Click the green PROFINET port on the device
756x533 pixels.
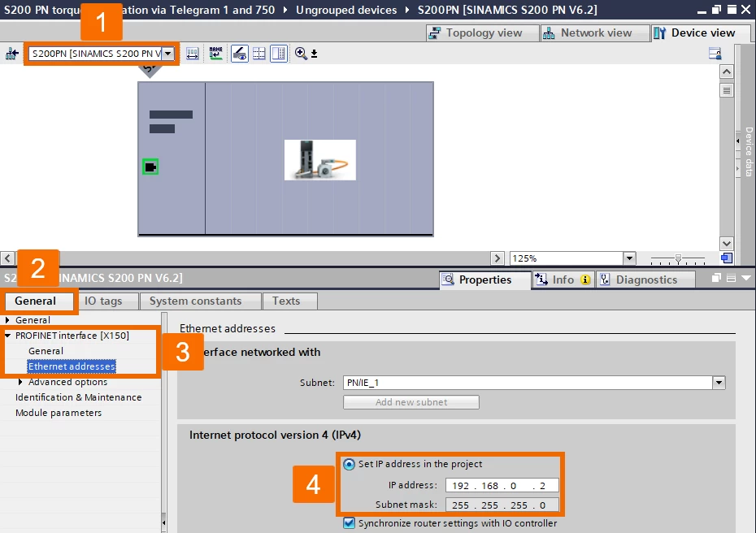click(x=150, y=167)
